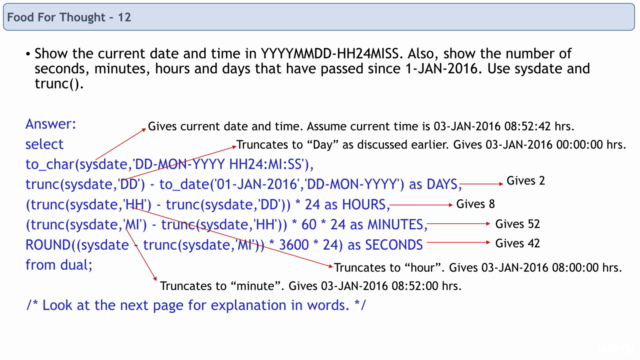The height and width of the screenshot is (360, 640).
Task: Click the ROUND(...) 'as SECONDS' code line
Action: coord(224,244)
